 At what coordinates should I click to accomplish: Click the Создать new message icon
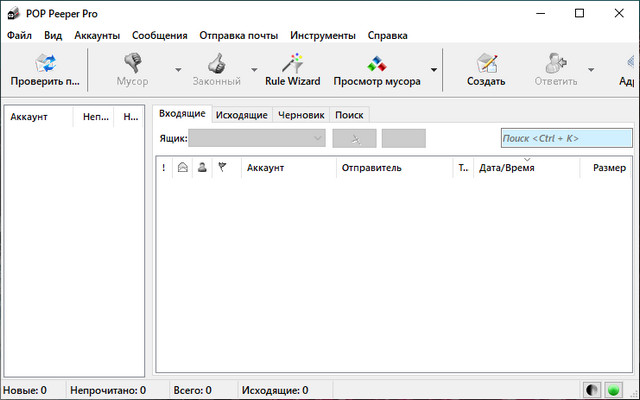coord(486,64)
